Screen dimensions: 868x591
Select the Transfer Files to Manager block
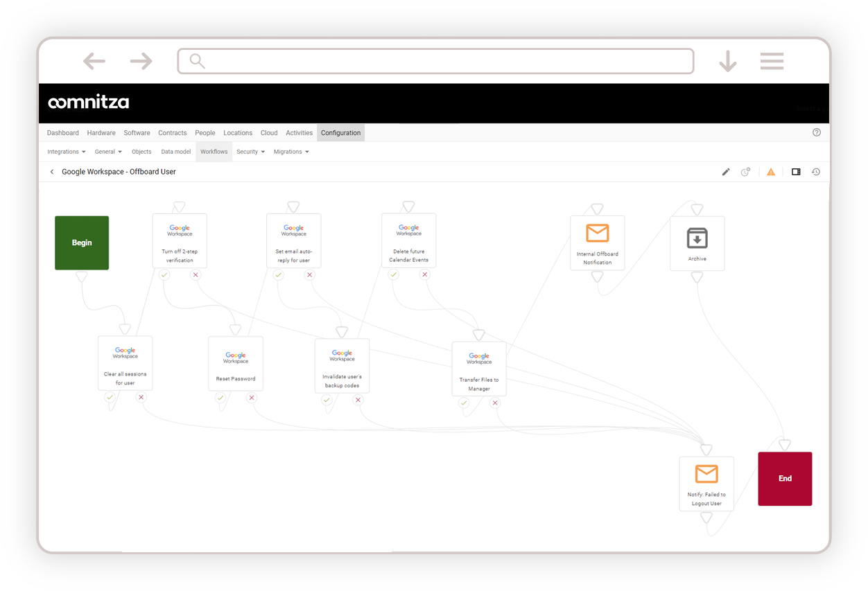[x=479, y=369]
